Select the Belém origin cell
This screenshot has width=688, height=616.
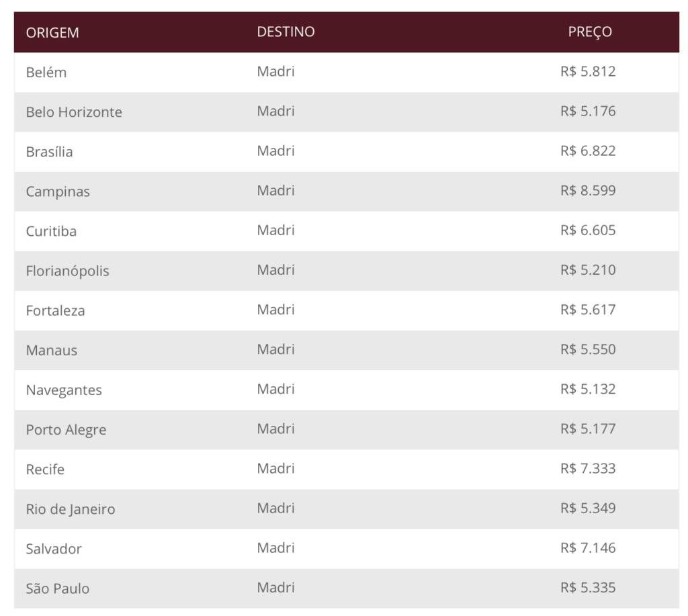click(x=46, y=72)
